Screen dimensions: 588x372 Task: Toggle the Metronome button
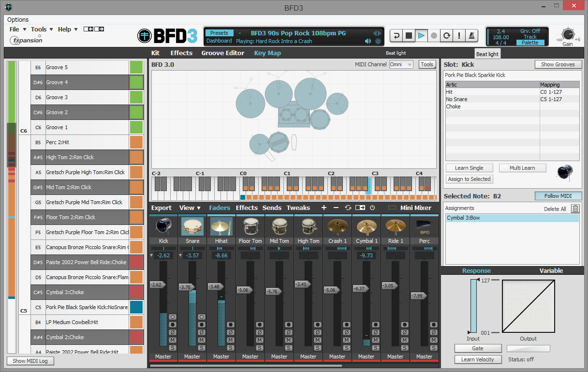click(x=472, y=36)
